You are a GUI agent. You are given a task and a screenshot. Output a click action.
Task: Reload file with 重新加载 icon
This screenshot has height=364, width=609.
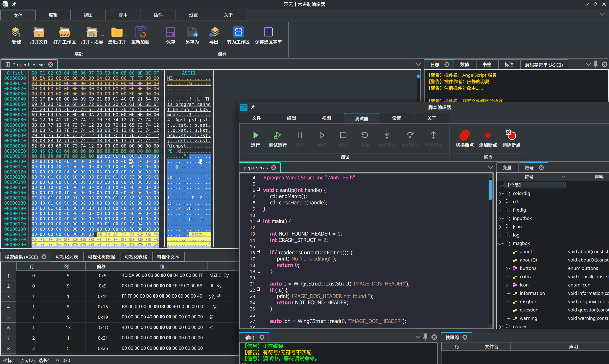click(x=140, y=32)
